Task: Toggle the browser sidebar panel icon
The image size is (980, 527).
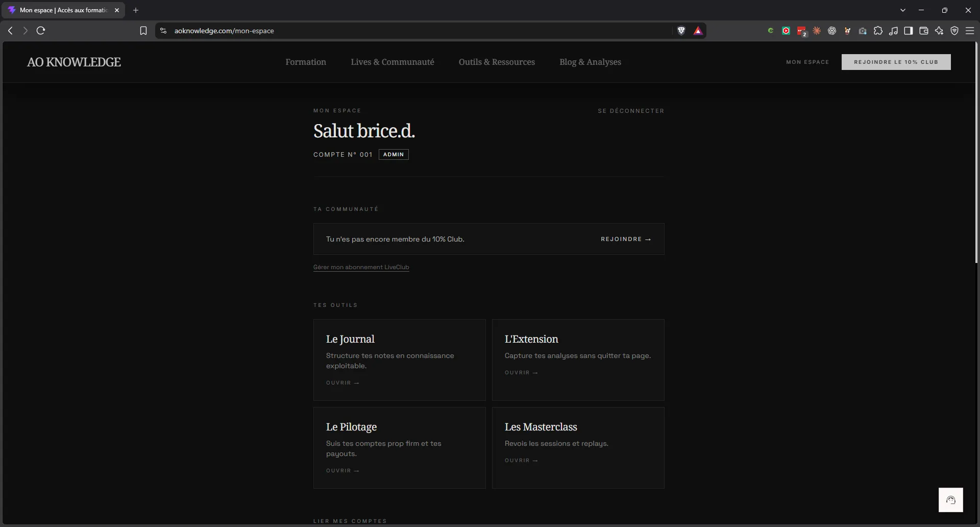Action: [909, 31]
